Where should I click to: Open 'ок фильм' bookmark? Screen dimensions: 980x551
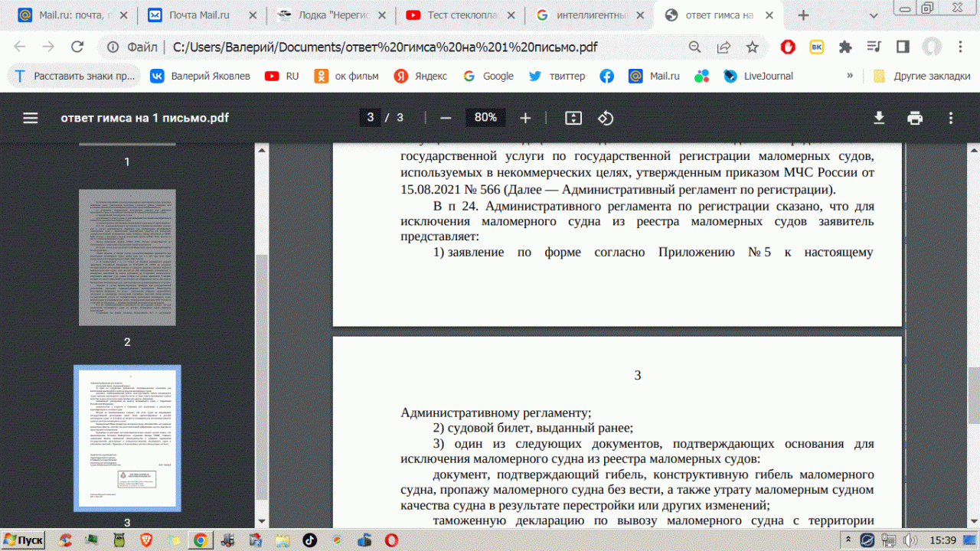[x=346, y=76]
